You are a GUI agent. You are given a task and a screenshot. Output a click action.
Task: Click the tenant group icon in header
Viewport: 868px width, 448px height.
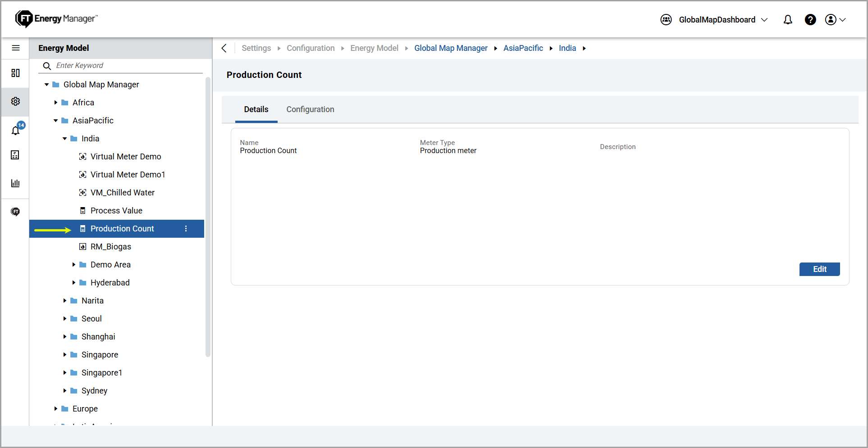tap(666, 20)
